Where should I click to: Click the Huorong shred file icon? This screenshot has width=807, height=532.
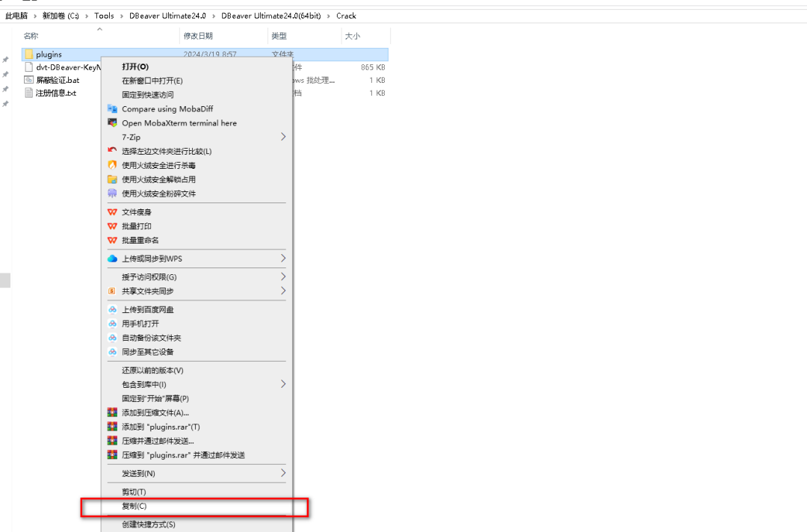point(112,194)
